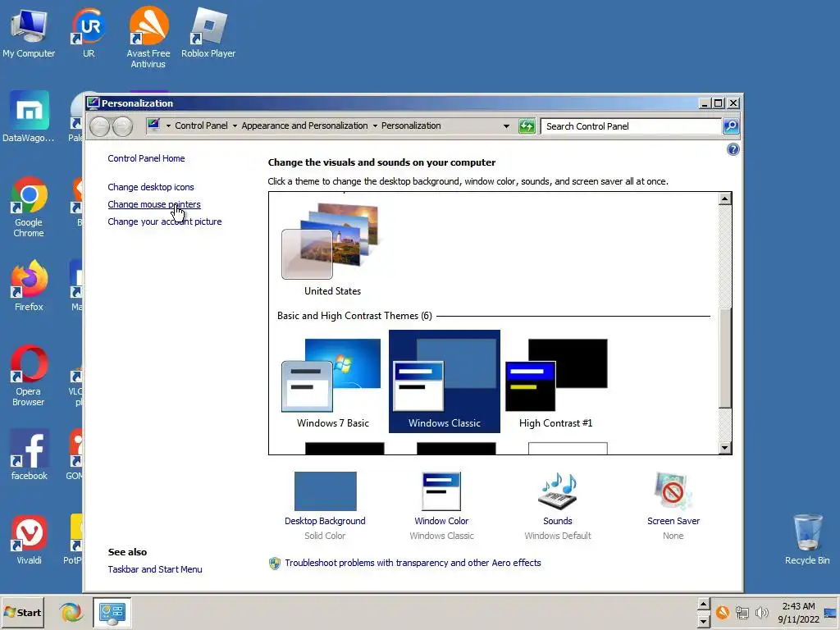This screenshot has width=840, height=630.
Task: Launch the UR browser shortcut
Action: click(89, 33)
